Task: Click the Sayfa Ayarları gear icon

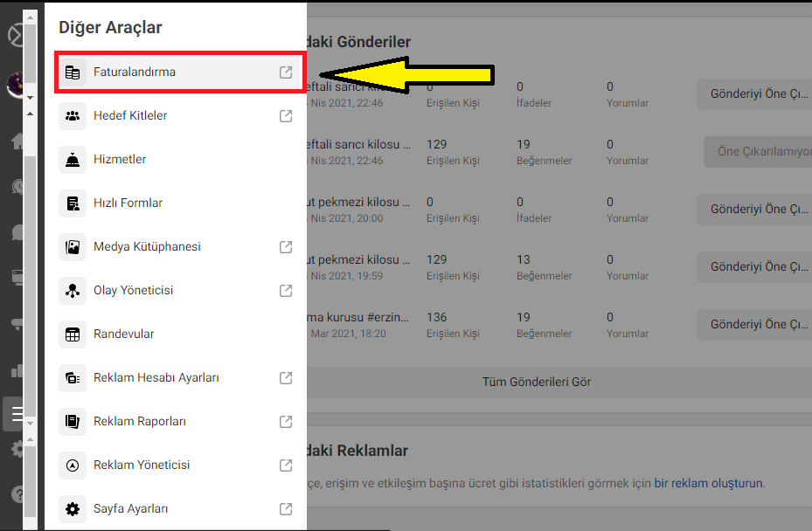Action: point(73,509)
